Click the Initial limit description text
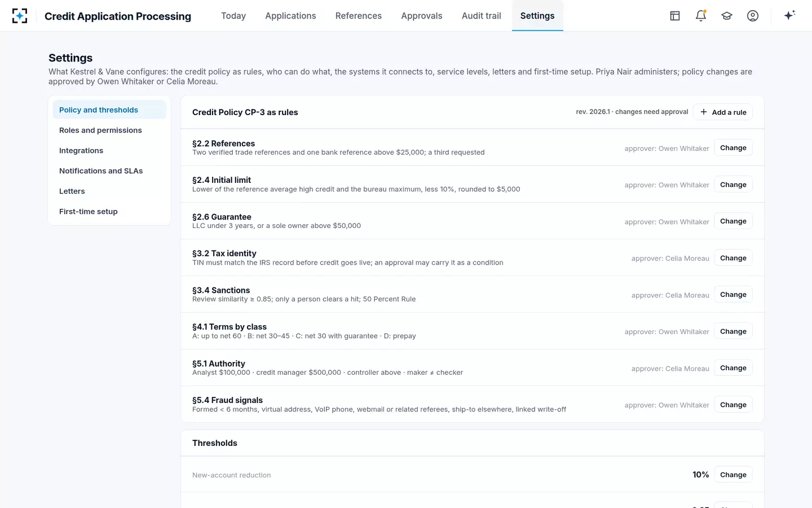The height and width of the screenshot is (508, 812). pos(356,189)
